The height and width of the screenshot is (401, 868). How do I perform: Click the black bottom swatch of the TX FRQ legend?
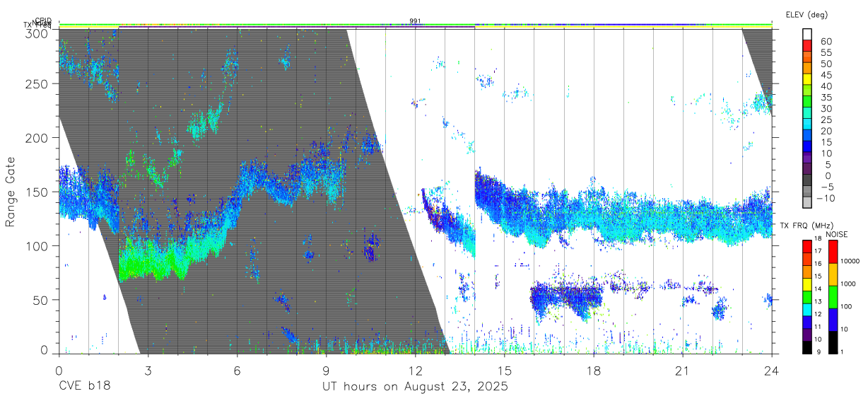coord(807,346)
